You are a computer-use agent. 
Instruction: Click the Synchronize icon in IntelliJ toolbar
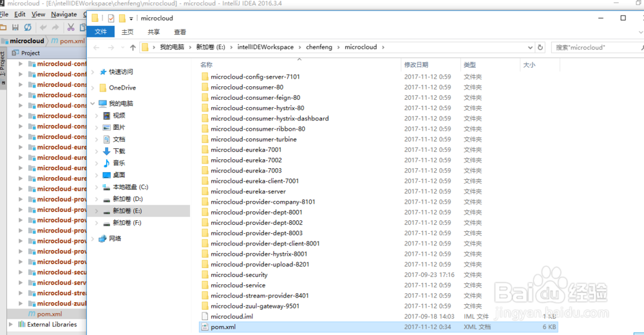[x=28, y=28]
